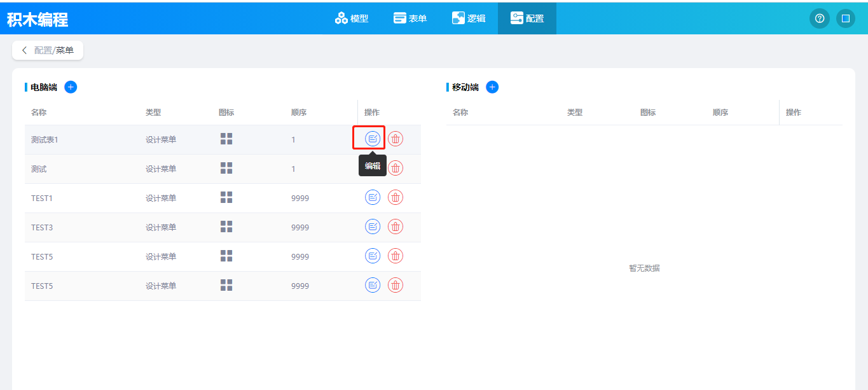Edit the TEST1 menu entry
The height and width of the screenshot is (390, 868).
pos(373,197)
